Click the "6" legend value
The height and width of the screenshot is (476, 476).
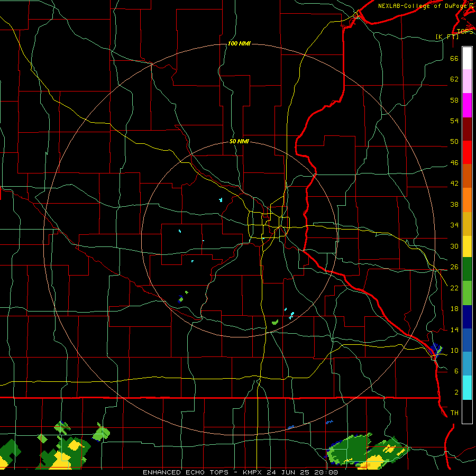pyautogui.click(x=456, y=371)
